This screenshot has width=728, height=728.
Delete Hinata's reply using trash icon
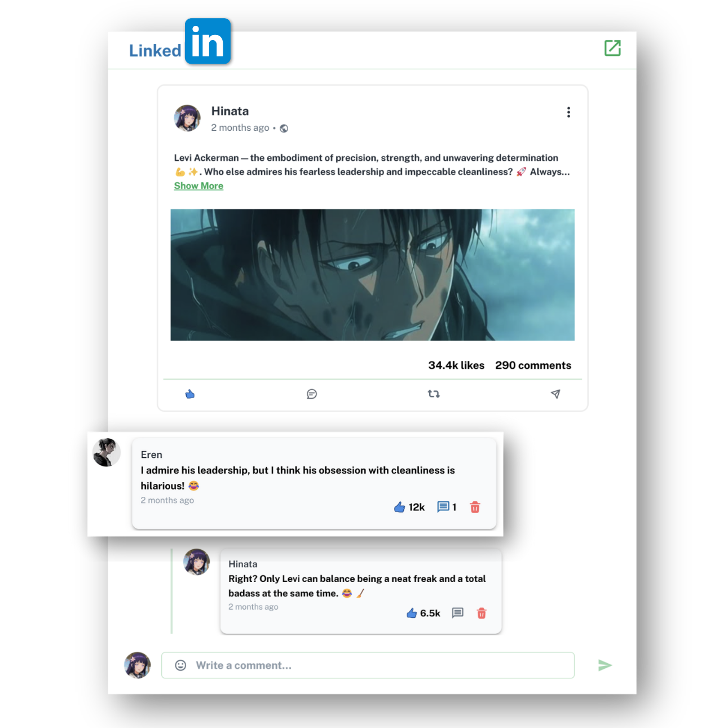(x=481, y=614)
